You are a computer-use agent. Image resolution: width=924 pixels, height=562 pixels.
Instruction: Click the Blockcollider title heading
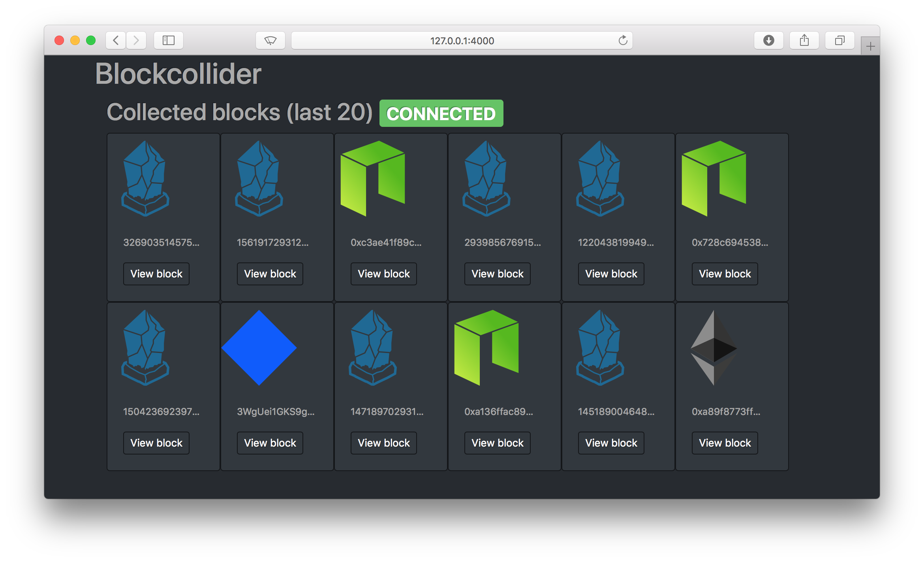point(178,74)
